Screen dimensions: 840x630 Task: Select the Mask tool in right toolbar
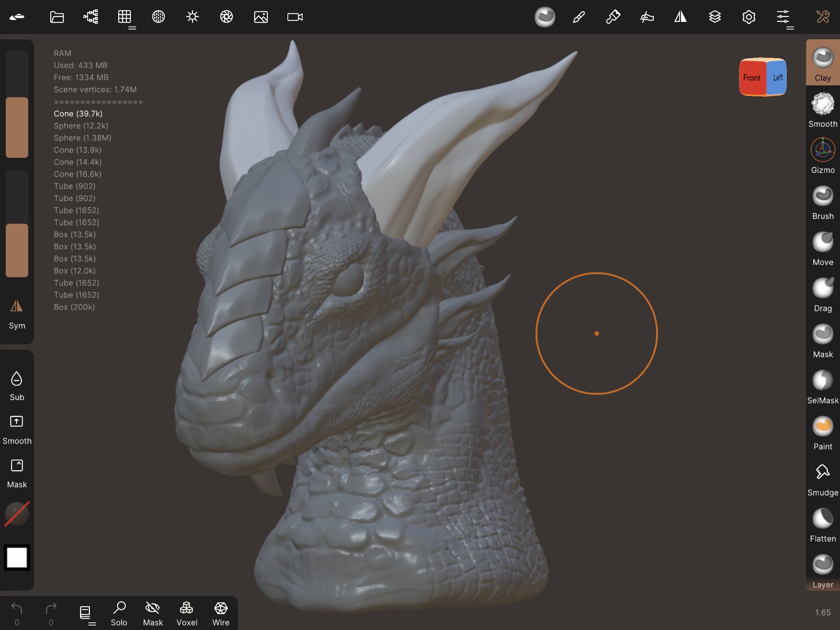click(823, 341)
